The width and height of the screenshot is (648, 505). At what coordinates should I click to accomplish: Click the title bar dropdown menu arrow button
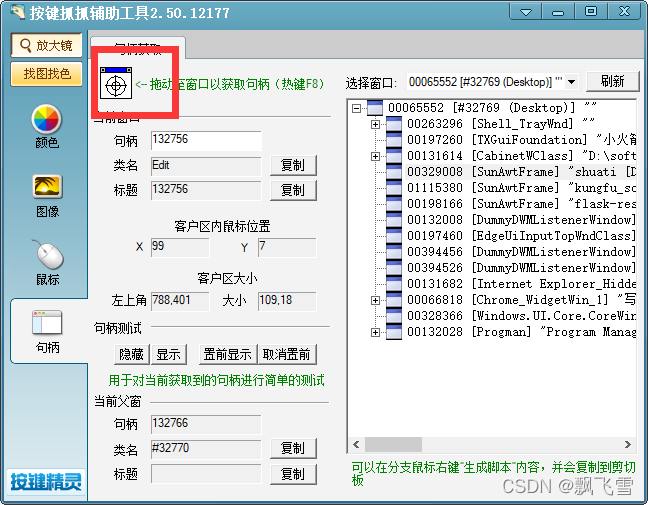(526, 12)
